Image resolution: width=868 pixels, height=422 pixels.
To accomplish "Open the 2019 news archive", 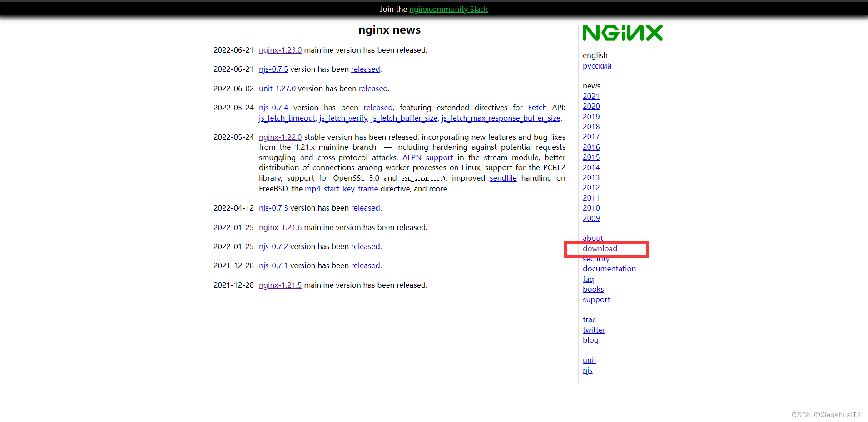I will [591, 117].
